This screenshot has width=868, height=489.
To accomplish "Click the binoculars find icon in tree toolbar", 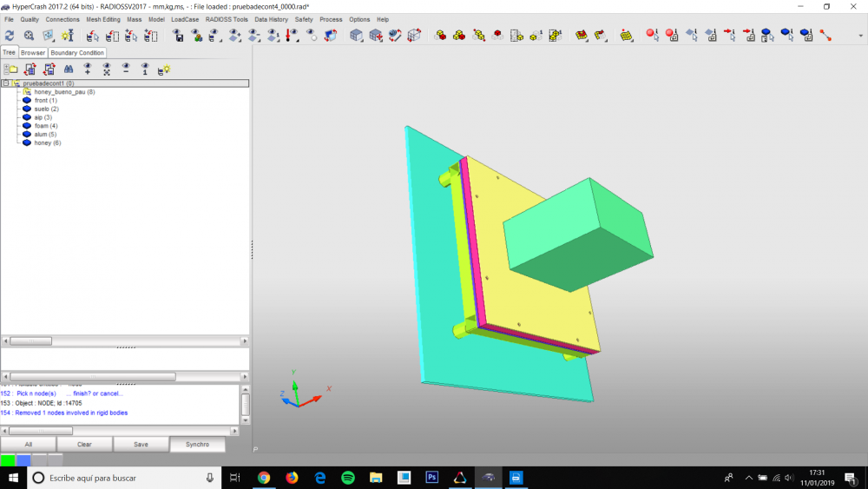I will tap(68, 69).
